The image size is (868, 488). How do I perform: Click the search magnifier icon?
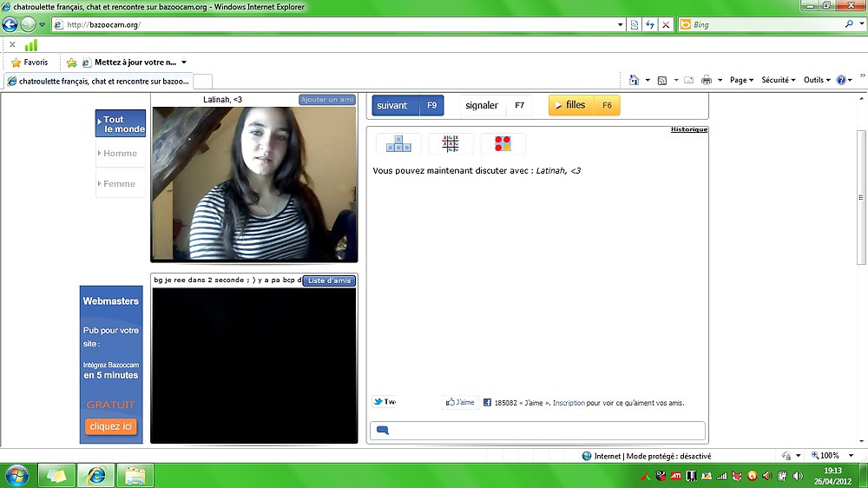[x=849, y=23]
